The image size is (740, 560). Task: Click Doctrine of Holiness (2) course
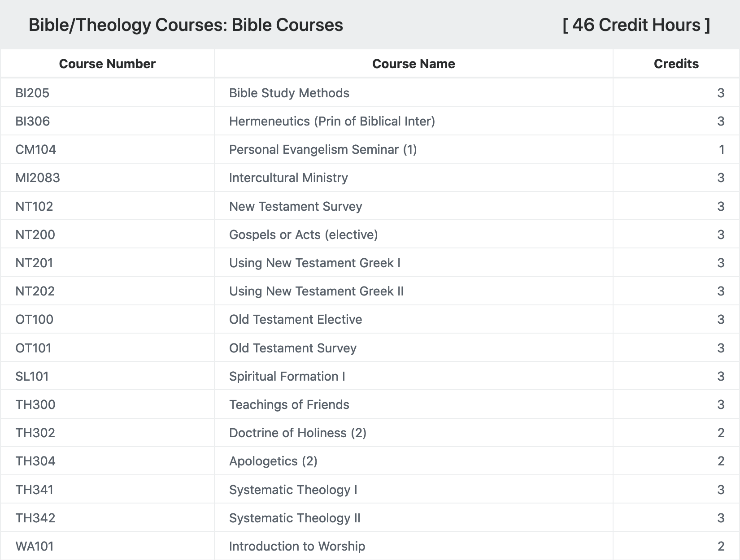(x=298, y=433)
